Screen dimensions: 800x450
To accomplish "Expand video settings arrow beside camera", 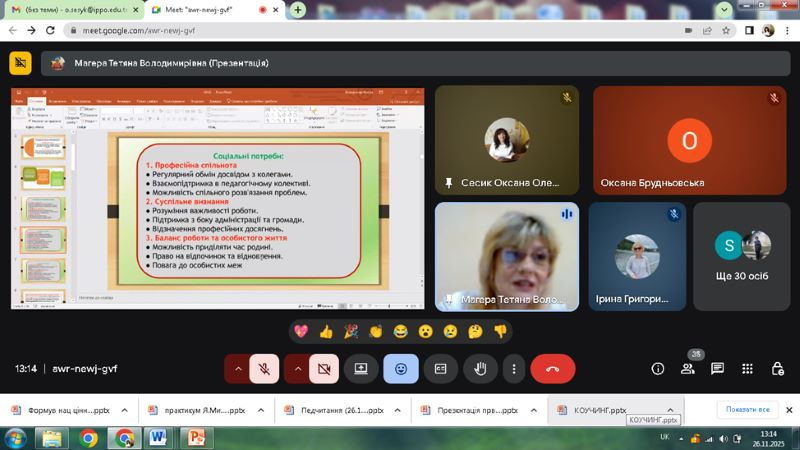I will [297, 369].
